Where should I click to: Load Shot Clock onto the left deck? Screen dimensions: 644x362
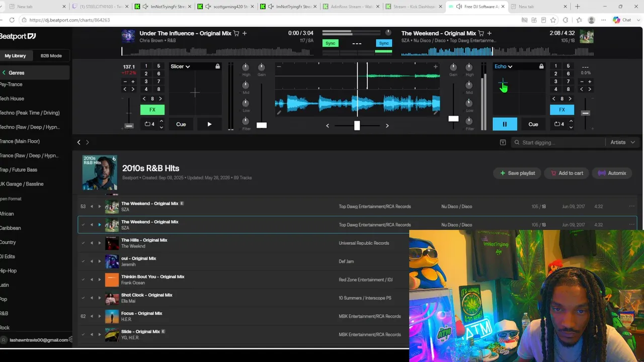click(92, 298)
